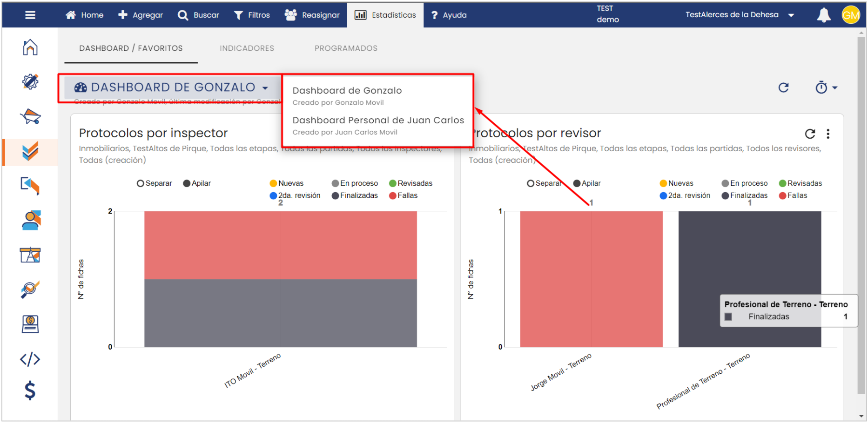Open the code brackets sidebar icon

30,359
